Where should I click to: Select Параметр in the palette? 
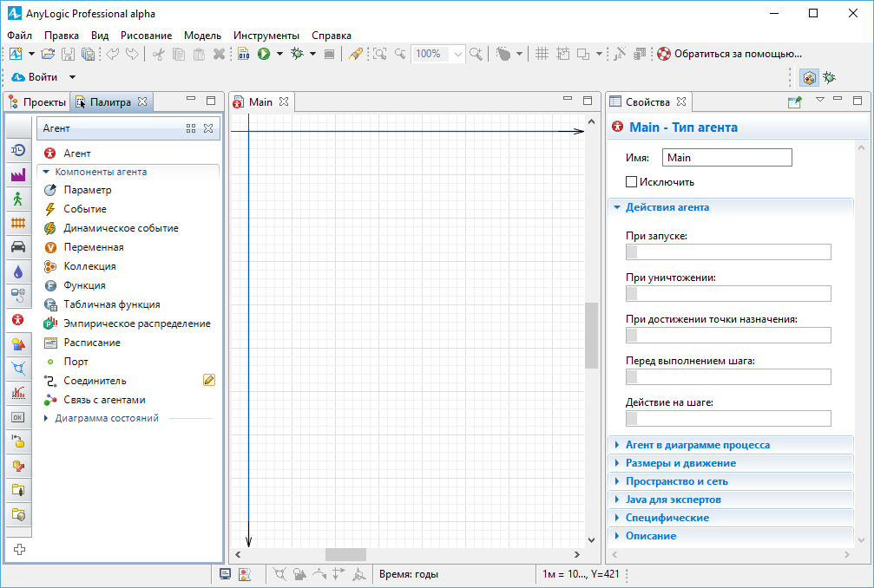[x=88, y=190]
